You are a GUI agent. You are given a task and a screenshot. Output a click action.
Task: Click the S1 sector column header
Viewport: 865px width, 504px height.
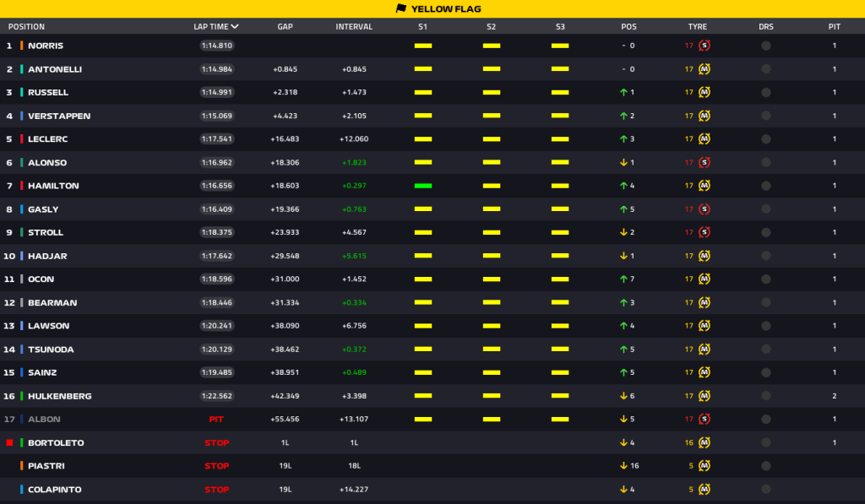pos(422,26)
